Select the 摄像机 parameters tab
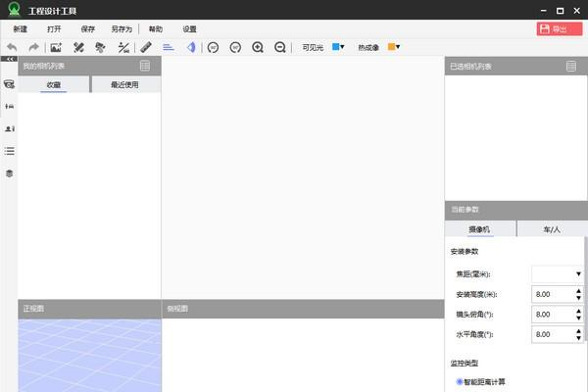588x392 pixels. [480, 228]
